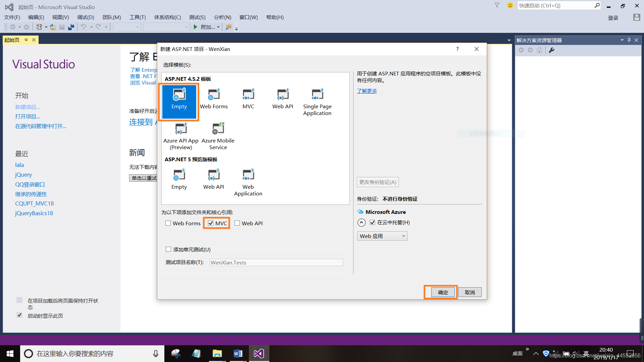Click the Windows taskbar search box
The image size is (644, 362).
92,353
